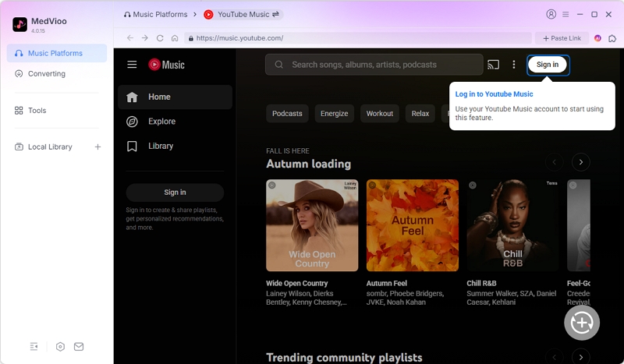Click the browser home icon

pyautogui.click(x=175, y=37)
